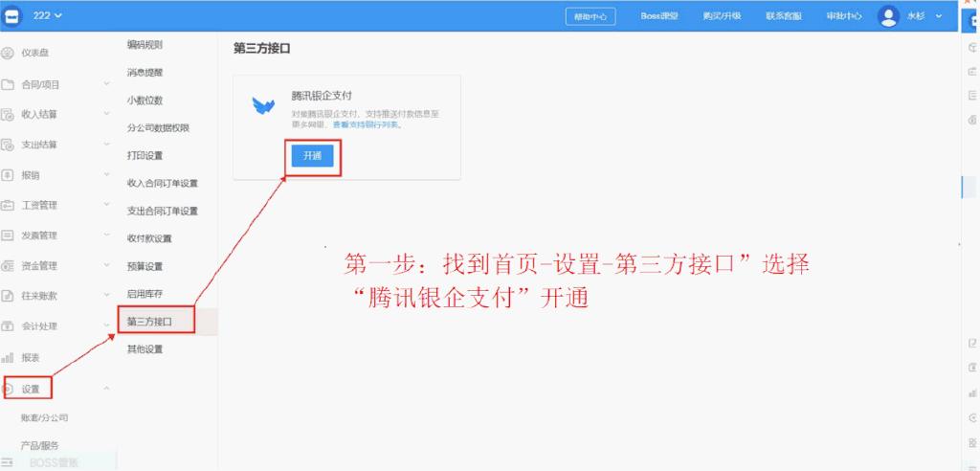Click the 资金管理 sidebar icon

pos(8,266)
